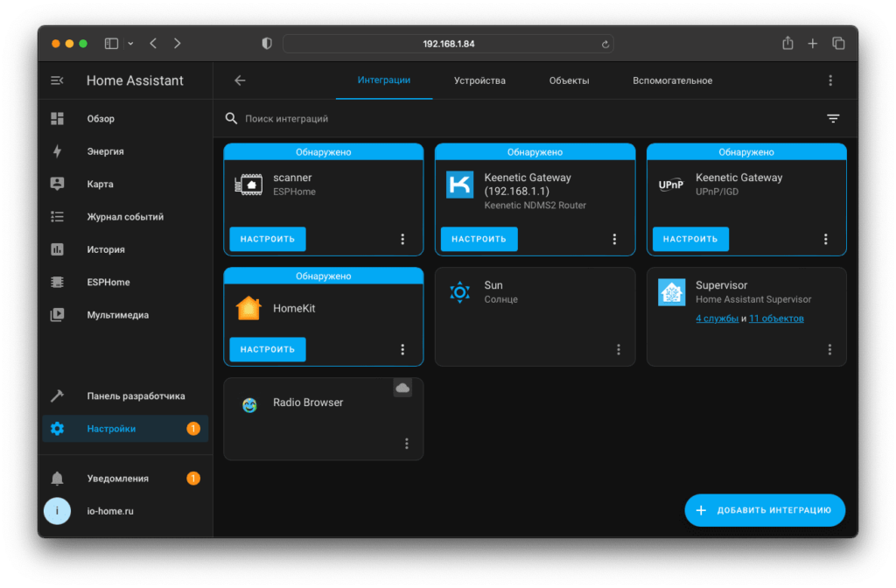Open the Supervisor card three-dot menu
Image resolution: width=896 pixels, height=588 pixels.
click(829, 349)
